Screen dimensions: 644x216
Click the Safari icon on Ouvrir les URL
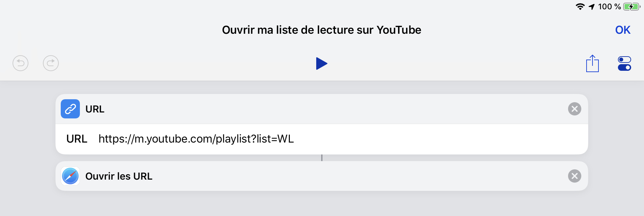coord(70,176)
